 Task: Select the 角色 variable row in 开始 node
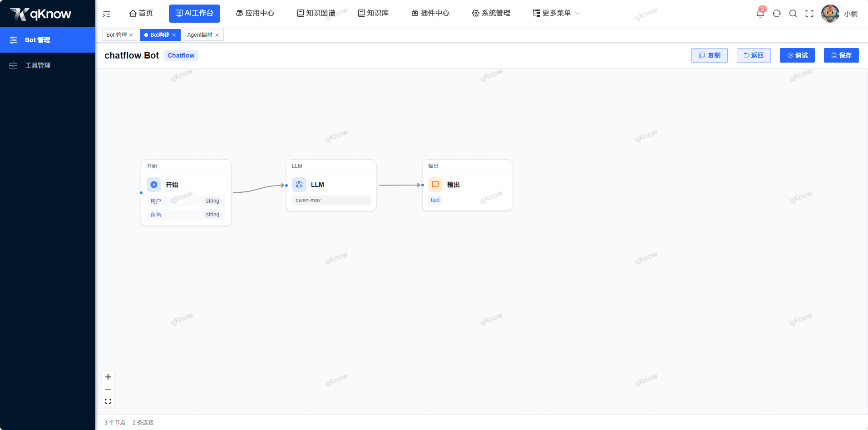186,215
